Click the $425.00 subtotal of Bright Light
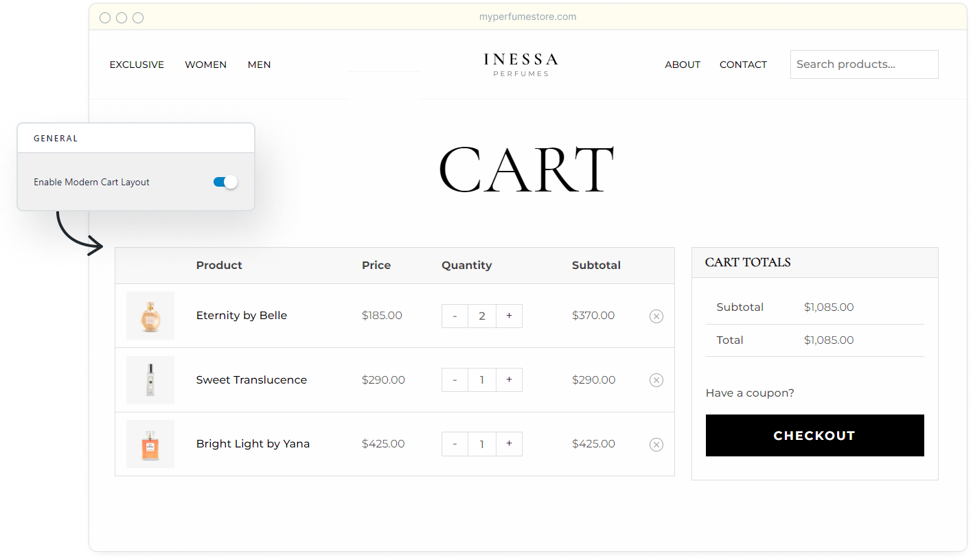The width and height of the screenshot is (973, 560). coord(593,444)
